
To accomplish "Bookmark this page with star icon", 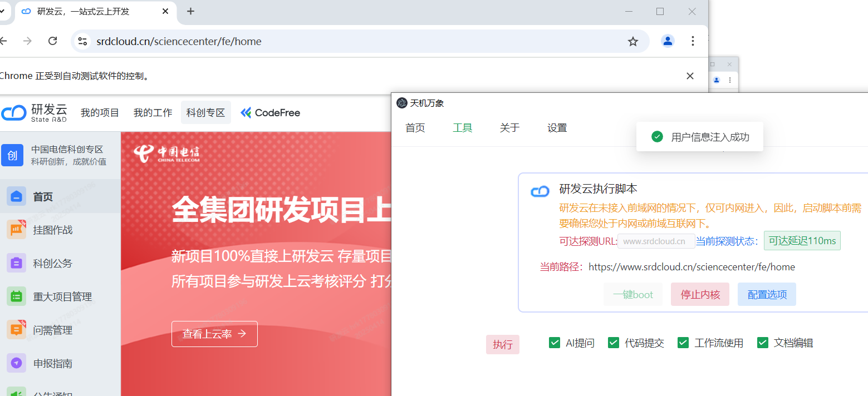I will [x=632, y=41].
